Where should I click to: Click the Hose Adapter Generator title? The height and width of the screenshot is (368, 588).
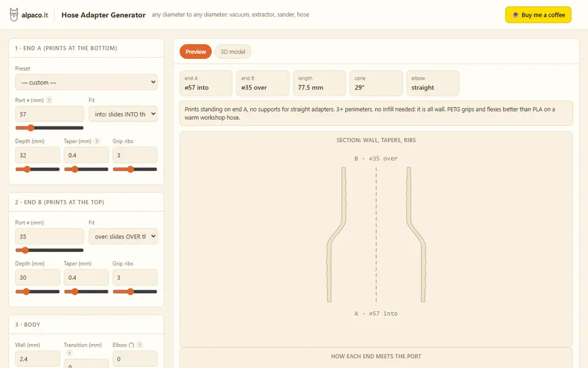click(104, 15)
